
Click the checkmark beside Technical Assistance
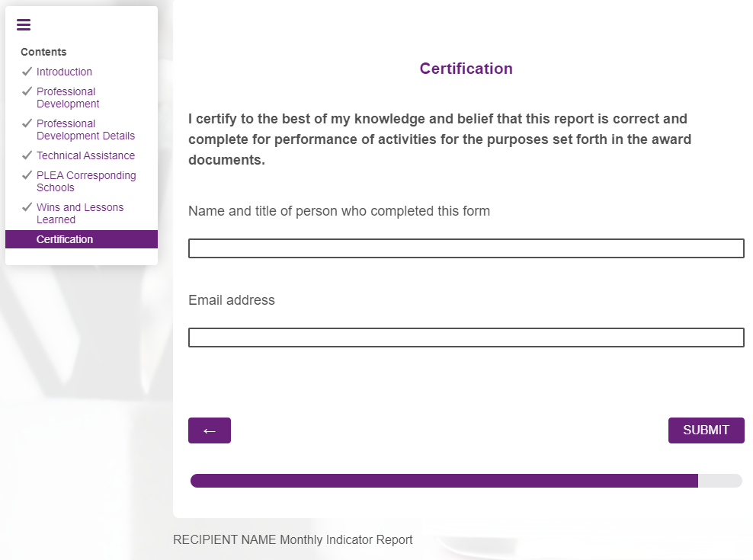point(27,155)
